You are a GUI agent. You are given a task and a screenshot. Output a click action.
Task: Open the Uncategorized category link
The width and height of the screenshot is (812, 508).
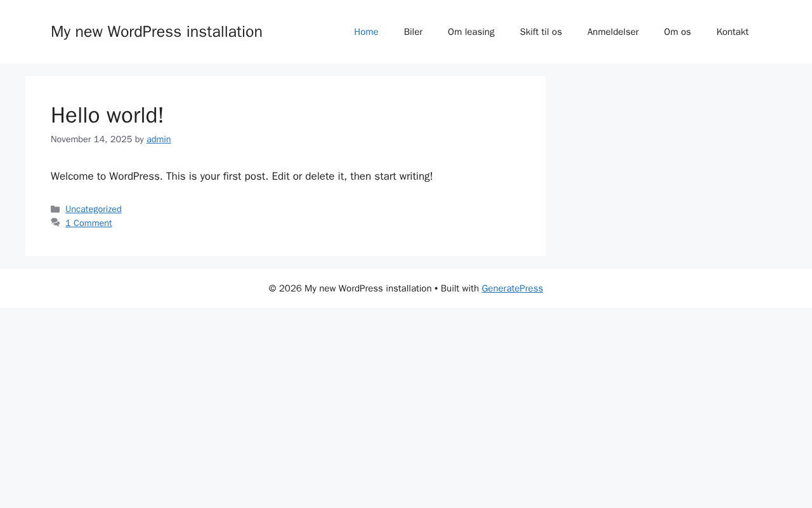coord(93,209)
